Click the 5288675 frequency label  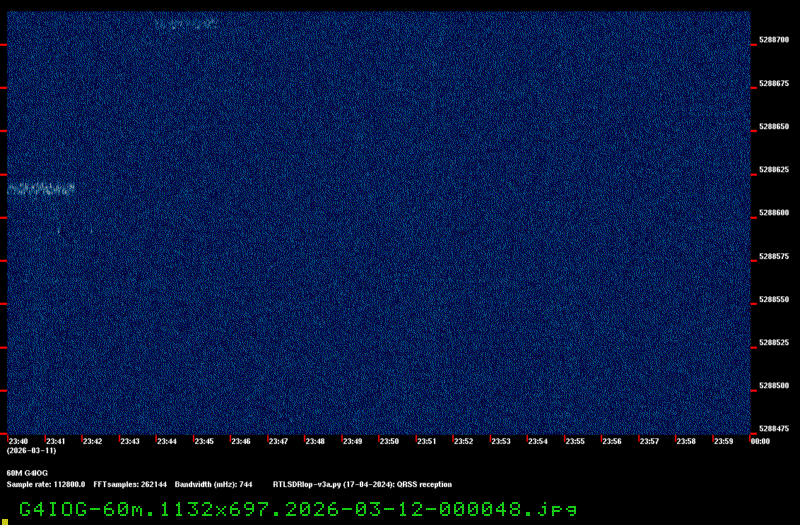[774, 83]
